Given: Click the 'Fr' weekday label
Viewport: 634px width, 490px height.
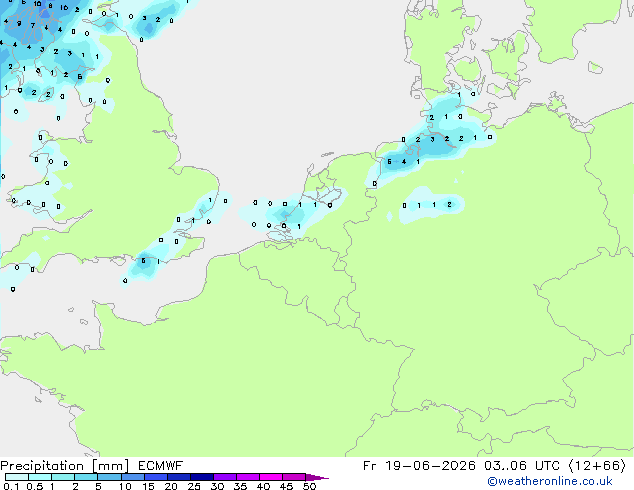Looking at the screenshot, I should [x=370, y=466].
